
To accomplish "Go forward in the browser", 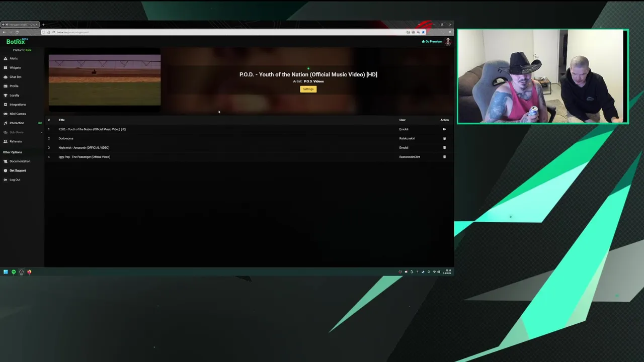I will tap(11, 32).
